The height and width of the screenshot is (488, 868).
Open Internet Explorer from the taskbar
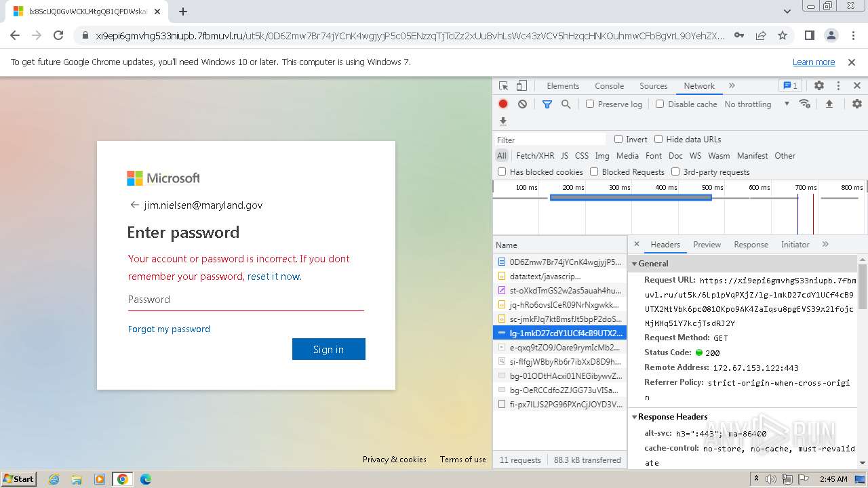pos(54,479)
